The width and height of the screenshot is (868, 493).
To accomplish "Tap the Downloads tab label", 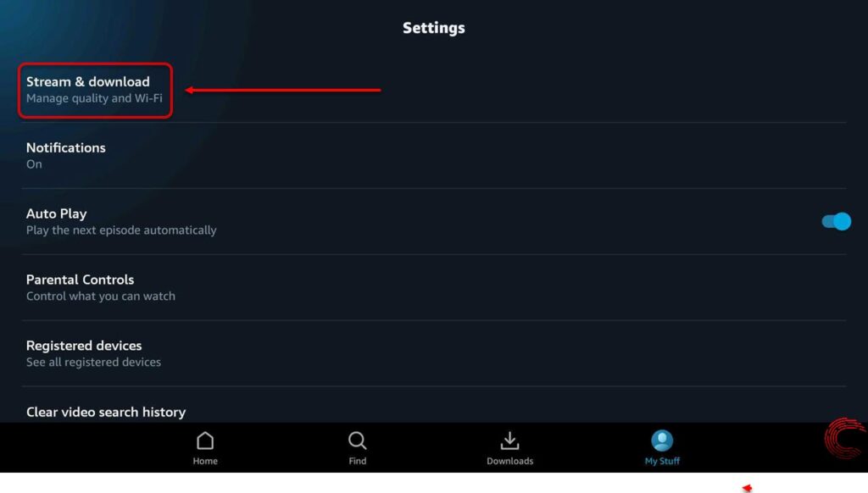I will (509, 461).
